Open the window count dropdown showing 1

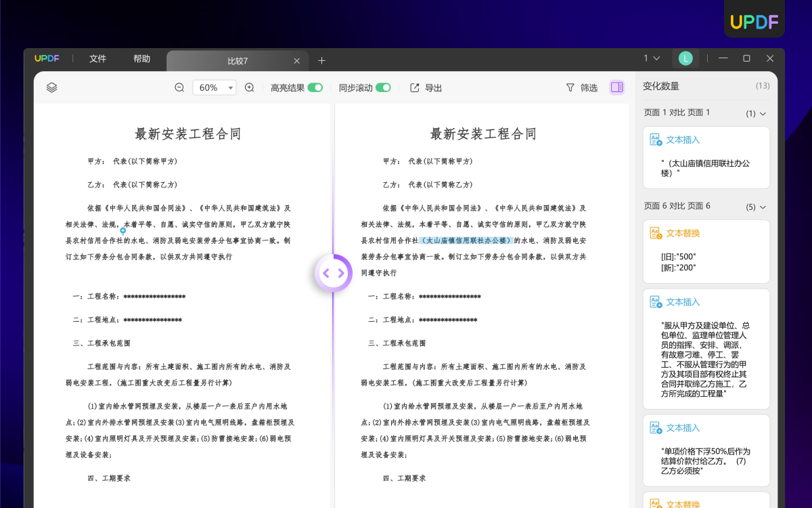[x=652, y=58]
